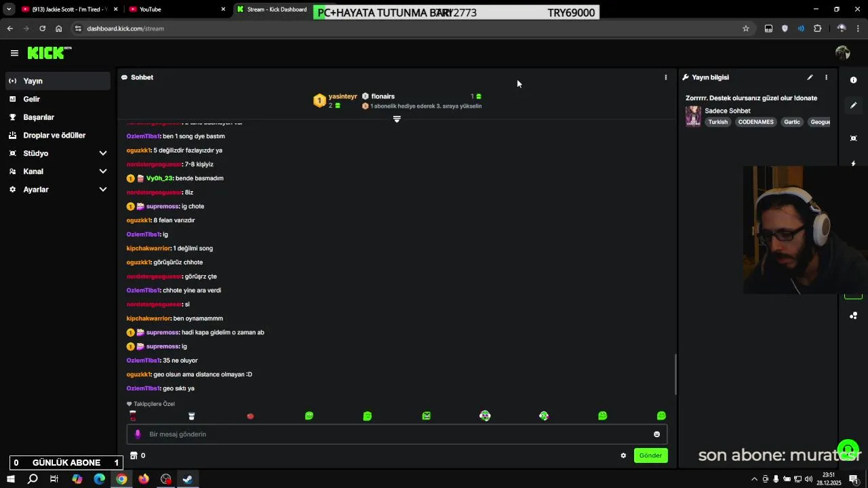Image resolution: width=868 pixels, height=488 pixels.
Task: Open the browser extensions puzzle icon
Action: coord(817,28)
